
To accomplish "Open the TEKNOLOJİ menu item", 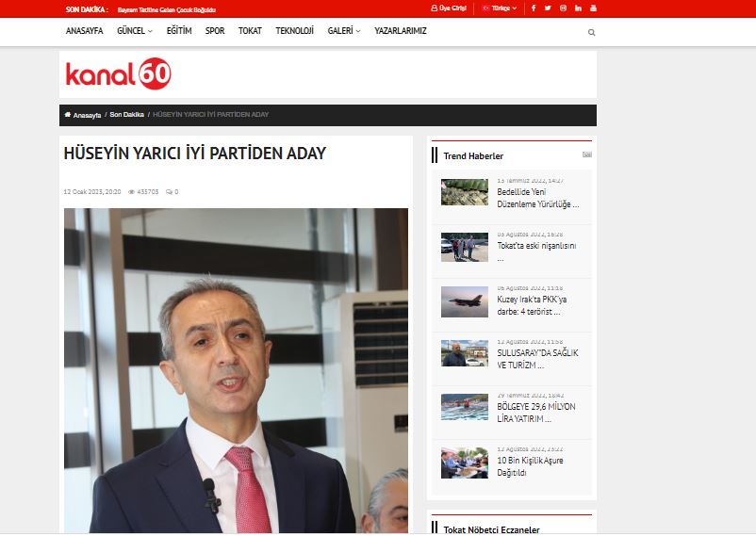I will (295, 31).
